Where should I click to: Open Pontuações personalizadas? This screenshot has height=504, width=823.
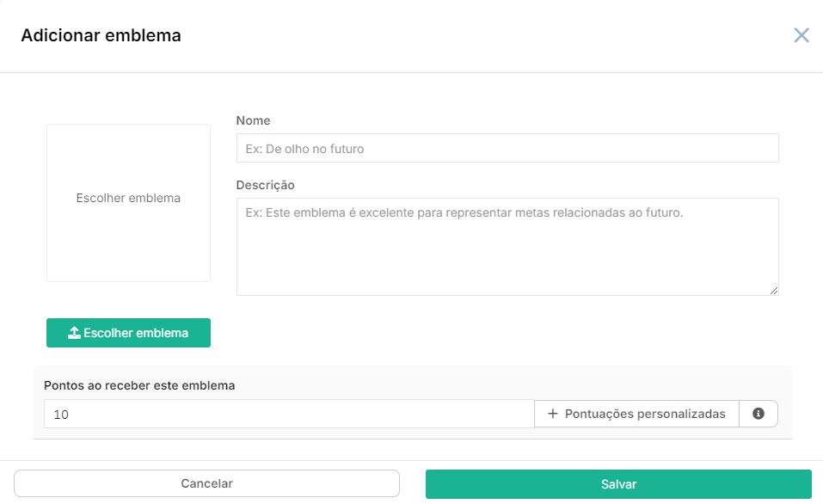pyautogui.click(x=636, y=414)
